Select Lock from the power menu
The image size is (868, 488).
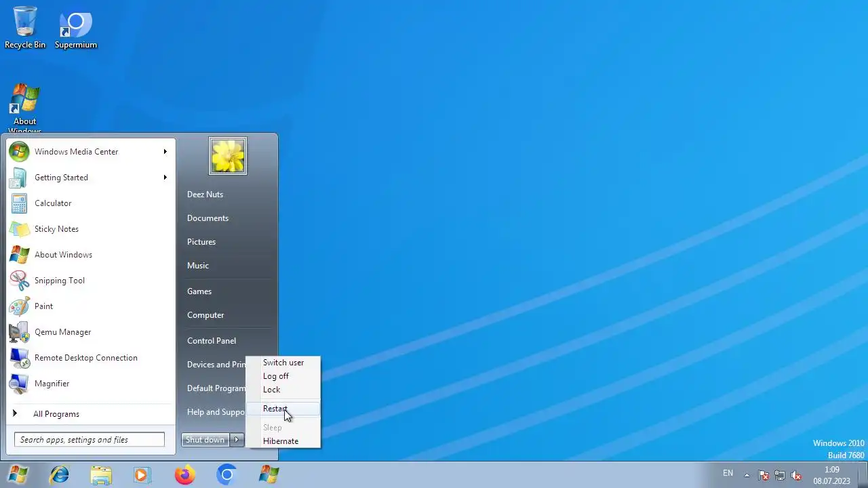tap(283, 390)
